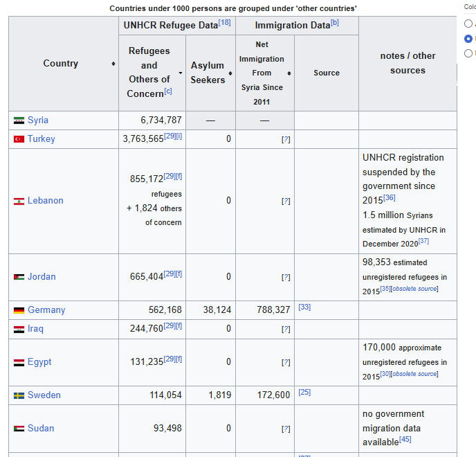Open the Syria country link

point(38,120)
